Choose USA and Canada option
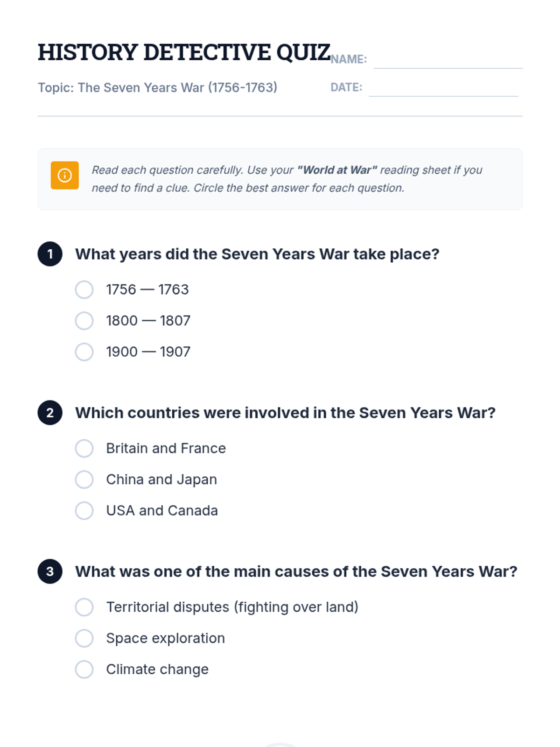Viewport: 560px width, 747px height. pyautogui.click(x=84, y=510)
